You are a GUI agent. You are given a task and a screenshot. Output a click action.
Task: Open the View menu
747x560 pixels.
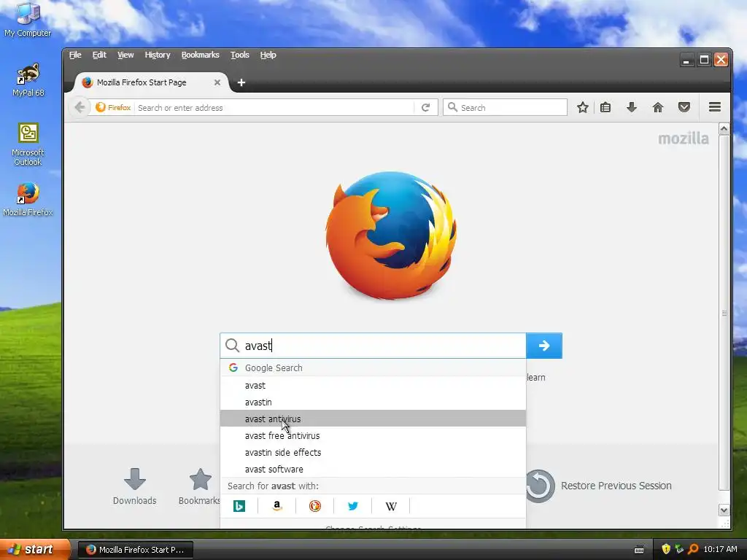click(x=125, y=55)
